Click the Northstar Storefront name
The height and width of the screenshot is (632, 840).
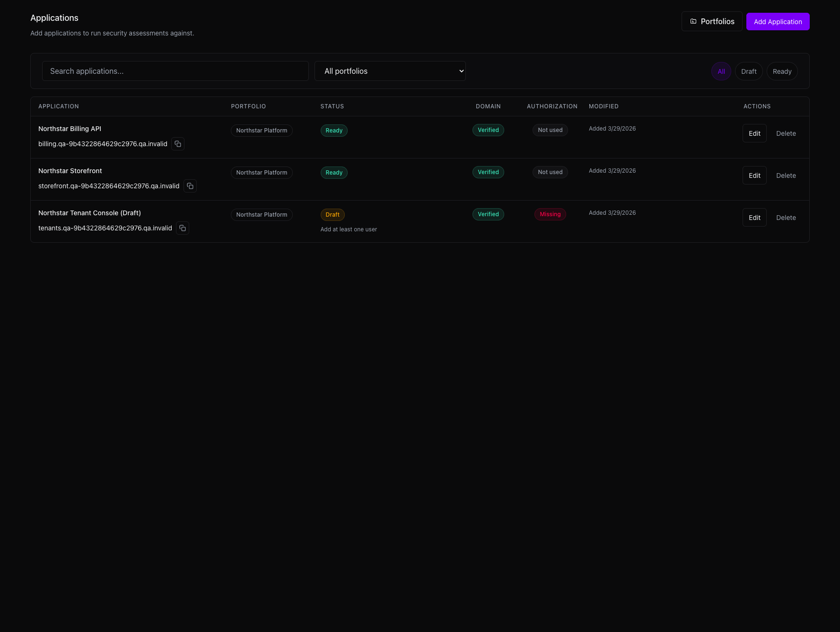pos(70,171)
